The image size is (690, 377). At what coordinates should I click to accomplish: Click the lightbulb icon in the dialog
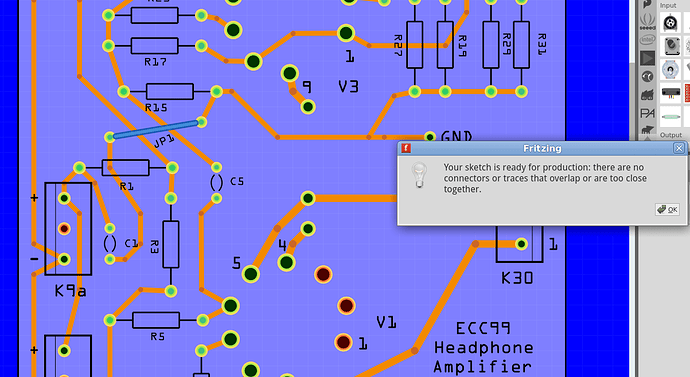(x=419, y=176)
